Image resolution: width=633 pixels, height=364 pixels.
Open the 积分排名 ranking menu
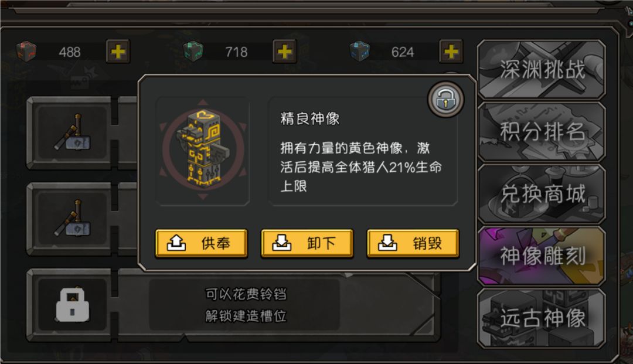(x=542, y=131)
